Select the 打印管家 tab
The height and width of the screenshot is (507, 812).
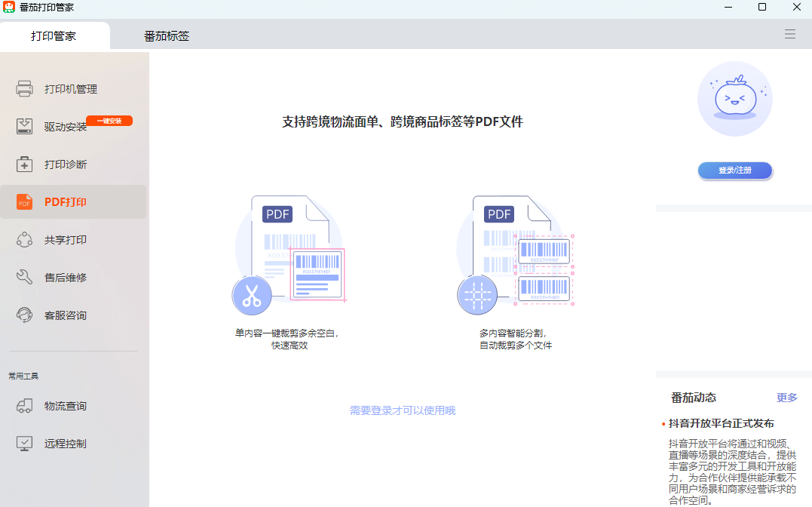pos(55,35)
